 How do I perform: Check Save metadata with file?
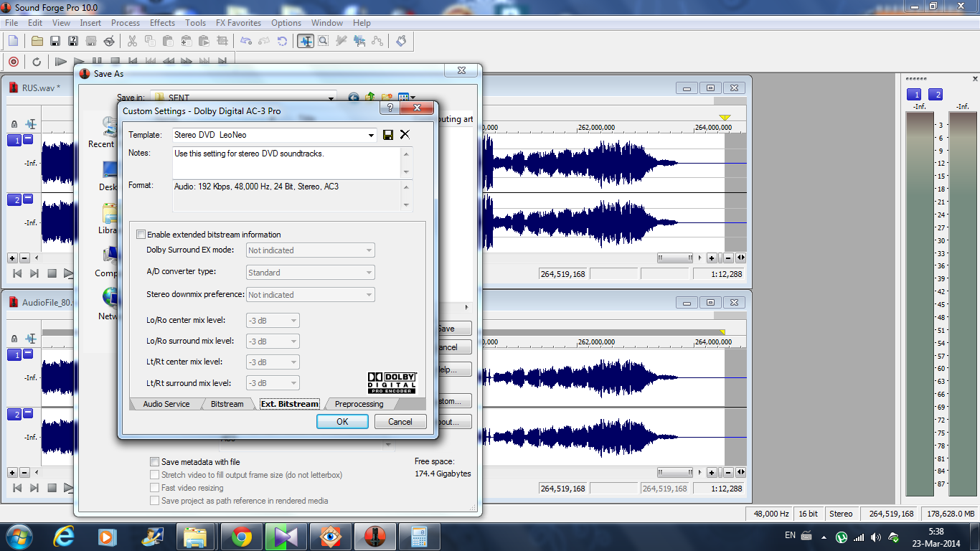coord(154,462)
